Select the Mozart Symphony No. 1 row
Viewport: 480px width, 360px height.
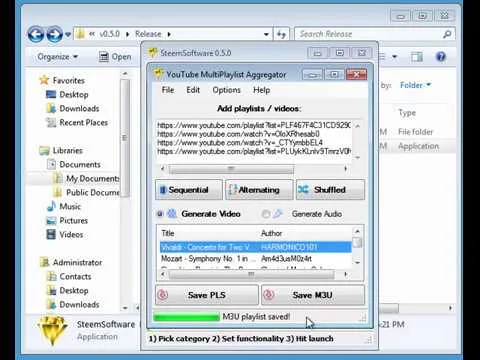pos(255,259)
